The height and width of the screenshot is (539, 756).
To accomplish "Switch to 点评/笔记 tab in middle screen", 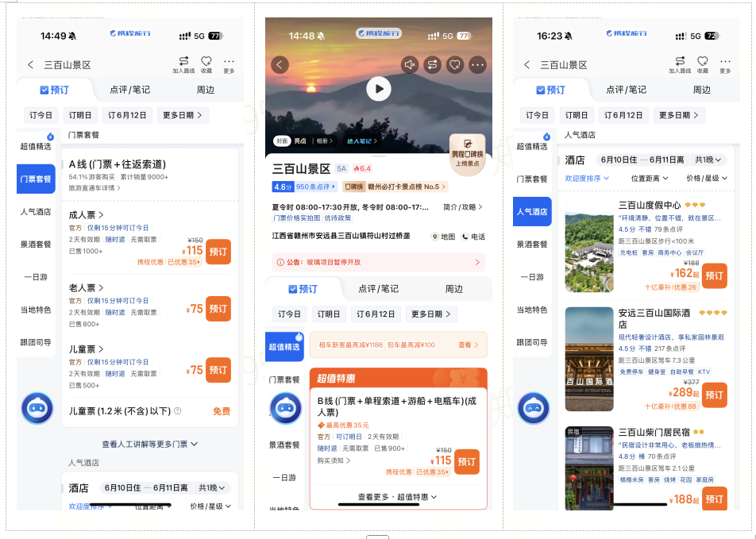I will [x=379, y=289].
